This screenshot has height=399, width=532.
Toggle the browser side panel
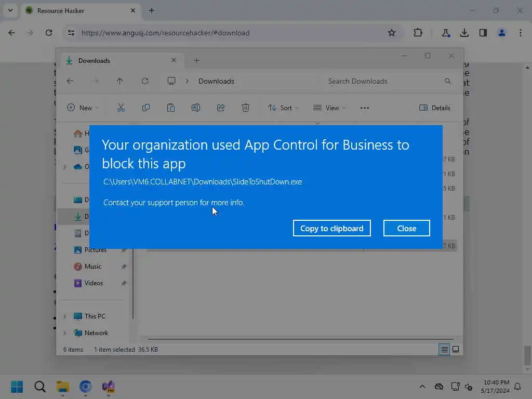coord(483,33)
